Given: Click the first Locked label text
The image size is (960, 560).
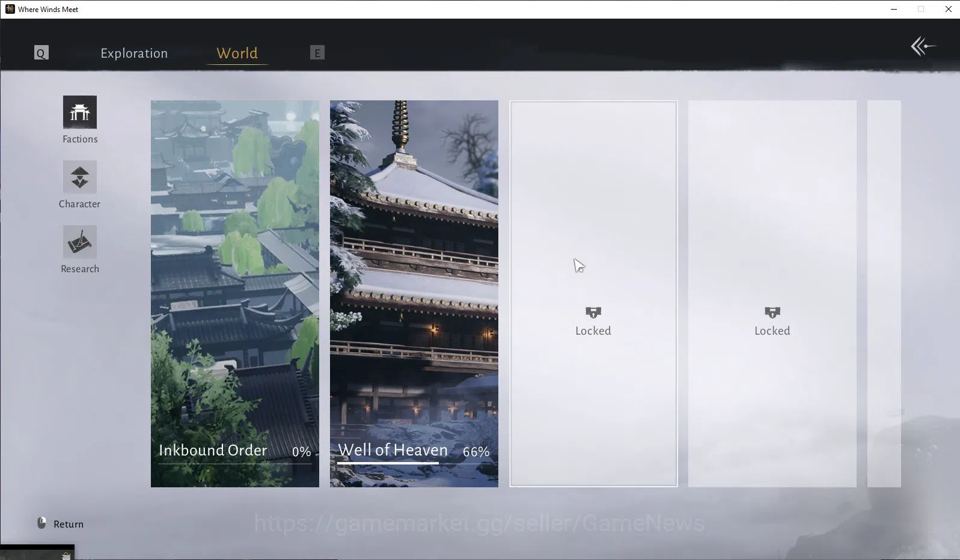Looking at the screenshot, I should tap(593, 330).
